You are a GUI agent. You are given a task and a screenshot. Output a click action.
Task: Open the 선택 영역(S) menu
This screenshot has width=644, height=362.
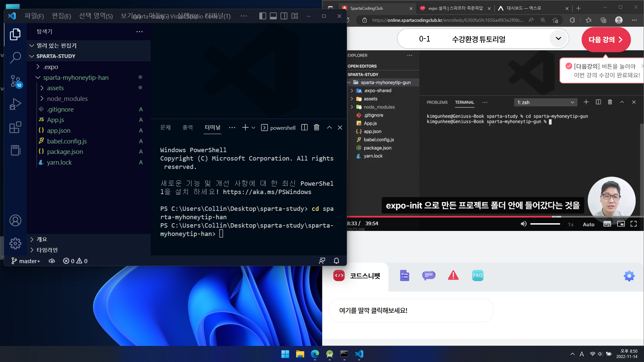click(96, 16)
